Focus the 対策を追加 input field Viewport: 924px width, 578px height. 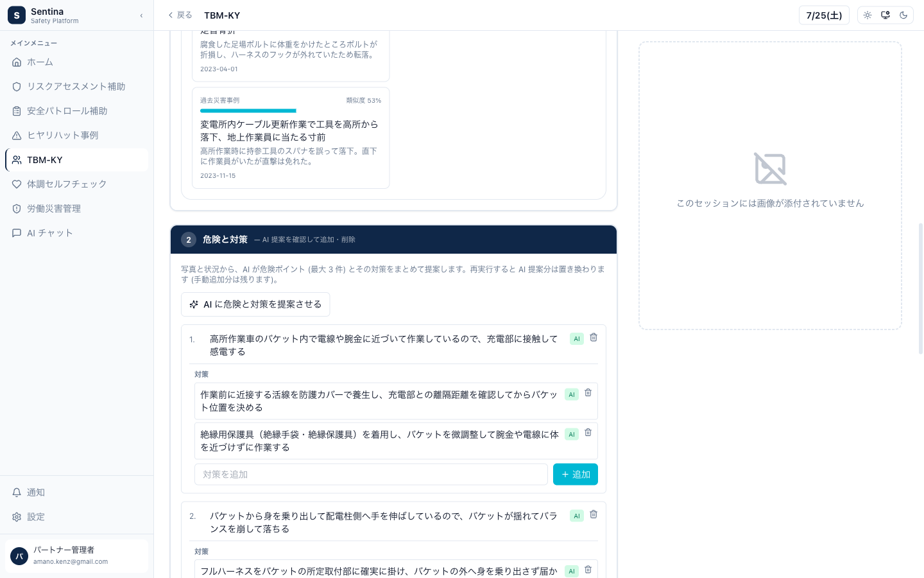pos(371,475)
